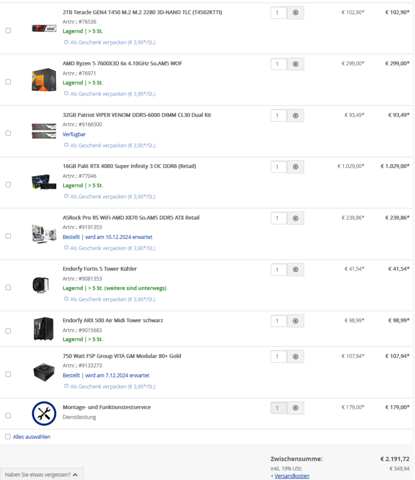
Task: Edit the quantity field for Endorfy Fortis 5
Action: 279,269
